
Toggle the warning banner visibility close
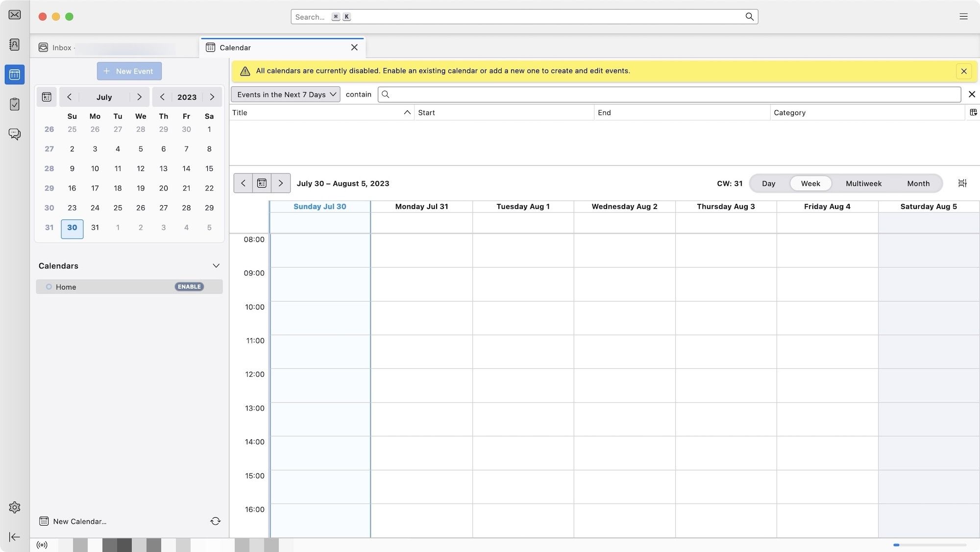964,71
